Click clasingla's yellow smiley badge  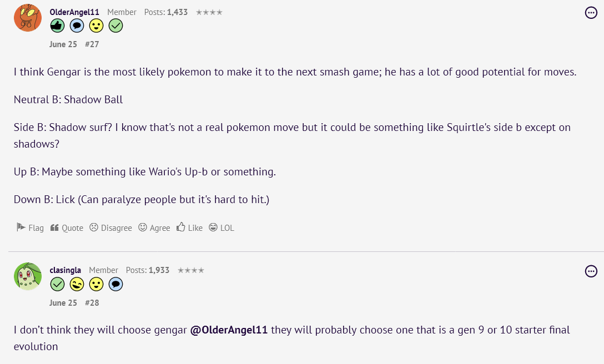(x=96, y=284)
